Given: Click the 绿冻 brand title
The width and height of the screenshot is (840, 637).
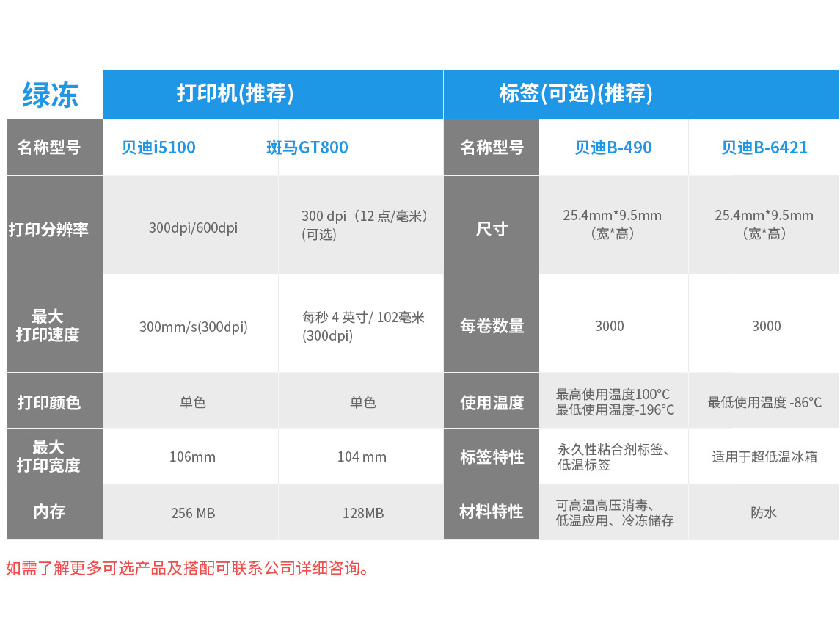Looking at the screenshot, I should [x=51, y=95].
